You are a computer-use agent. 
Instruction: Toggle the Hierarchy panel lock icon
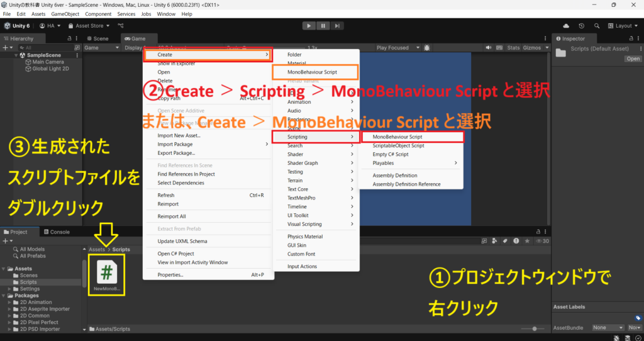[69, 38]
